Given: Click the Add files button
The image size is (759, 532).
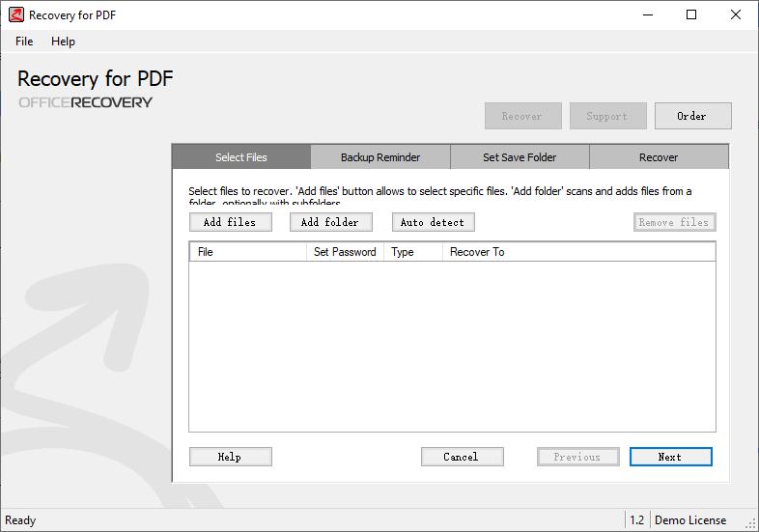Looking at the screenshot, I should point(231,222).
